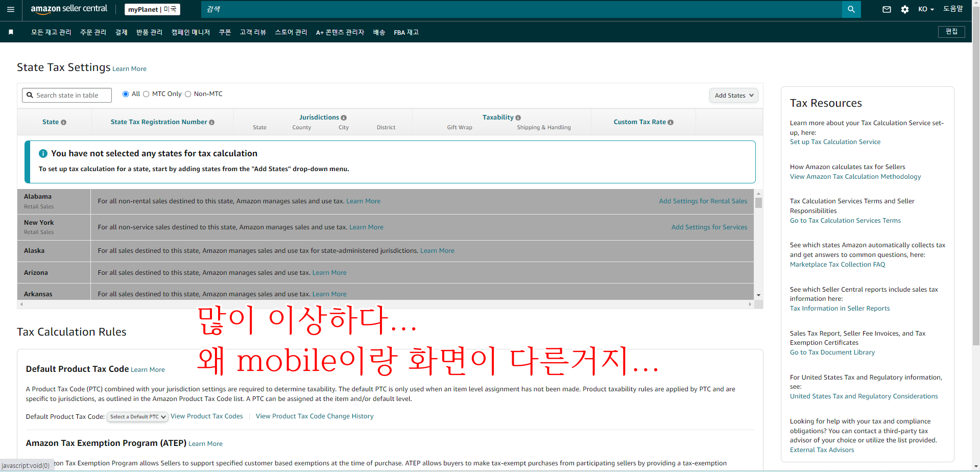Open the Add States dropdown
980x472 pixels.
click(733, 96)
